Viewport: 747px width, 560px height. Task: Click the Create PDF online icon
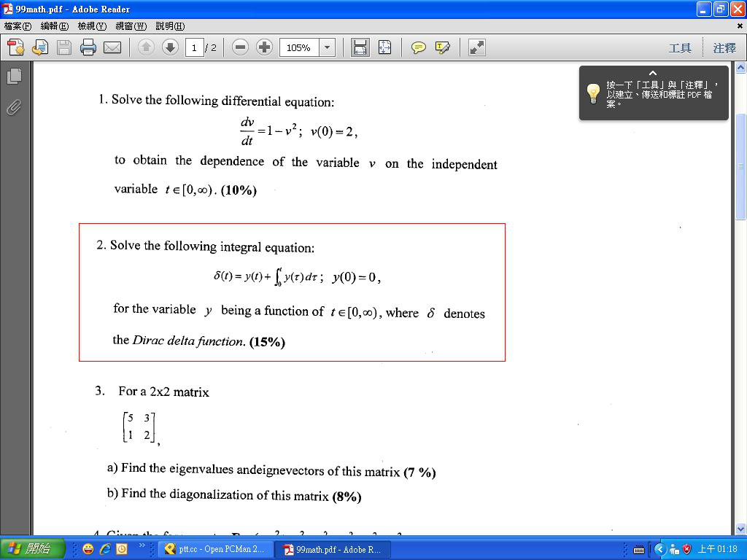[x=16, y=47]
